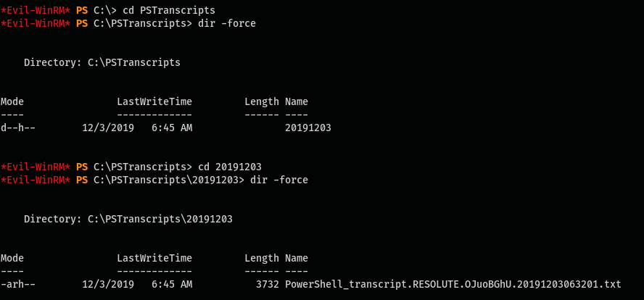The image size is (644, 300).
Task: Click the first LastWriteTime column header
Action: coord(154,101)
